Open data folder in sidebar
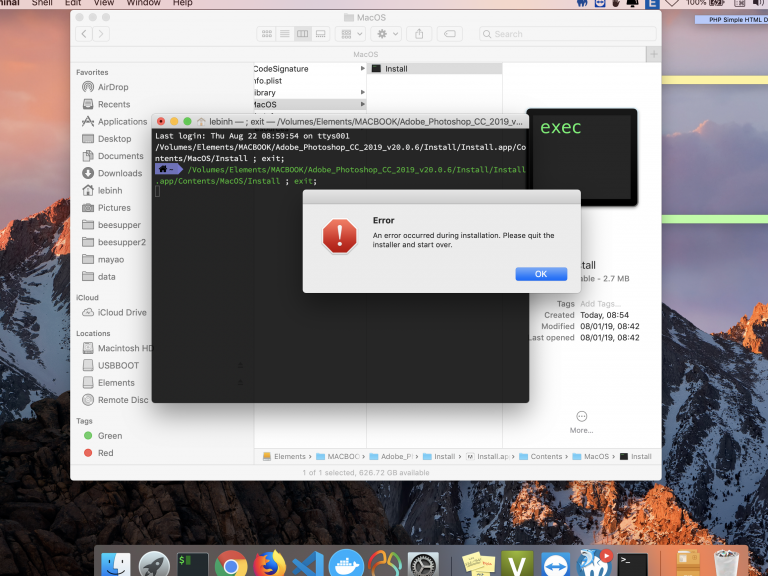The height and width of the screenshot is (576, 768). pyautogui.click(x=106, y=277)
